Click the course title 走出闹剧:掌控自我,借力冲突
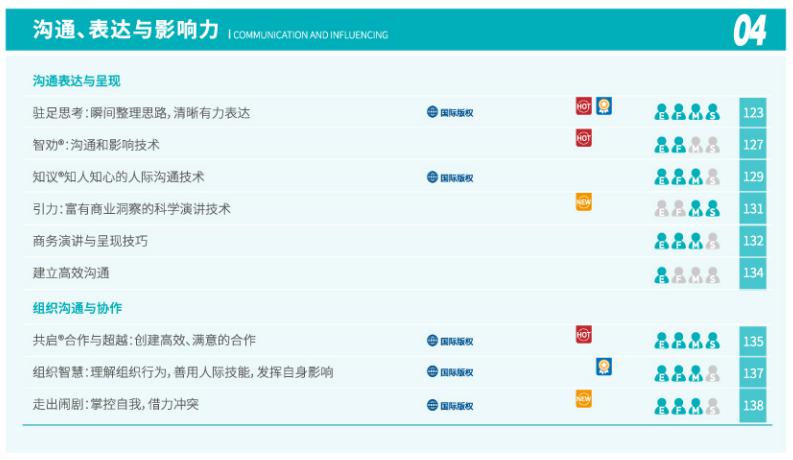Screen dimensions: 793x460 click(116, 404)
